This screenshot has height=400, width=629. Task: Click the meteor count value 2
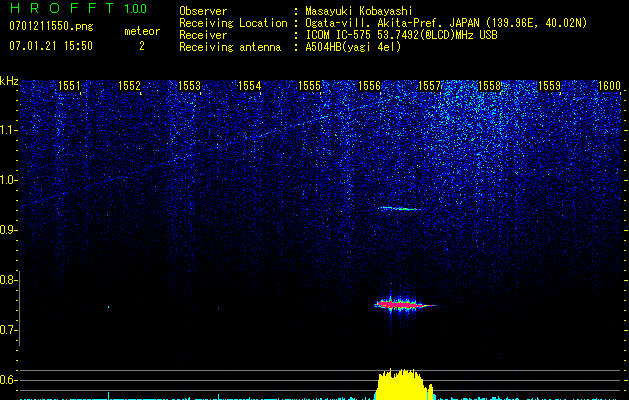pyautogui.click(x=142, y=46)
